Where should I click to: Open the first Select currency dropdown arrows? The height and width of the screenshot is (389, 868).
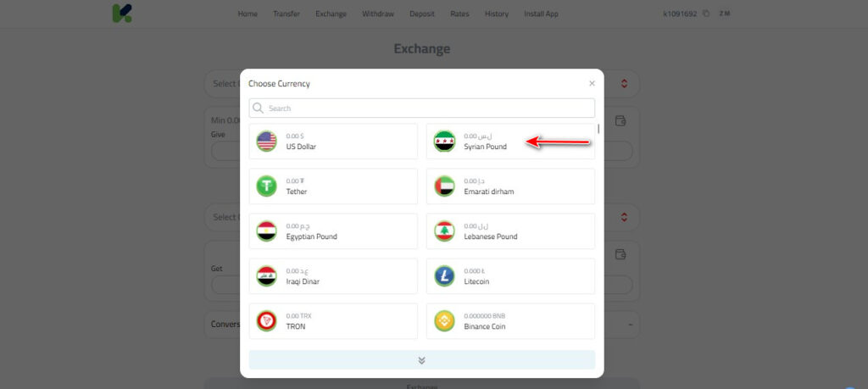pyautogui.click(x=625, y=84)
